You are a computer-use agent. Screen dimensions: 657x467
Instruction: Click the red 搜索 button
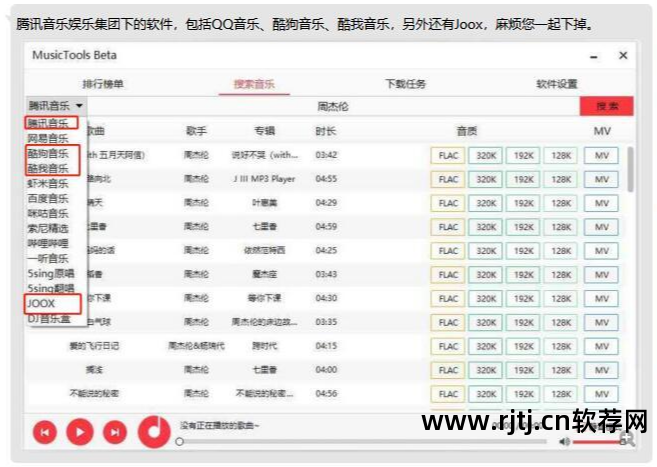click(x=607, y=106)
